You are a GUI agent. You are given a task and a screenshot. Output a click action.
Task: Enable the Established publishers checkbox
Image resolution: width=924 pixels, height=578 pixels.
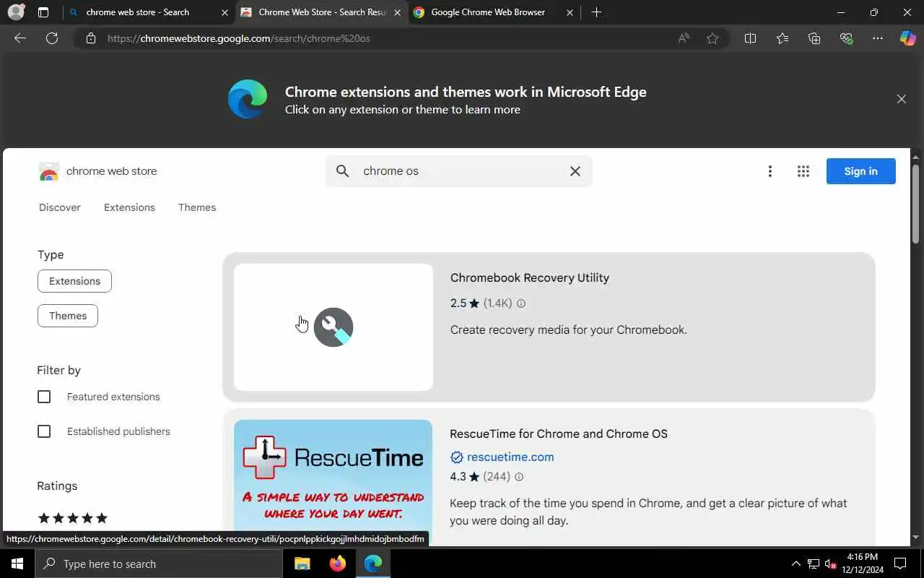44,431
